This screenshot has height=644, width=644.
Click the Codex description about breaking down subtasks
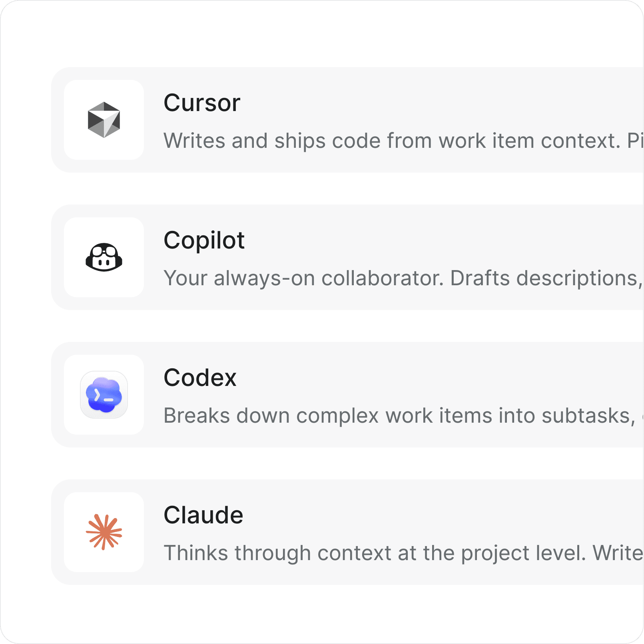(x=360, y=415)
